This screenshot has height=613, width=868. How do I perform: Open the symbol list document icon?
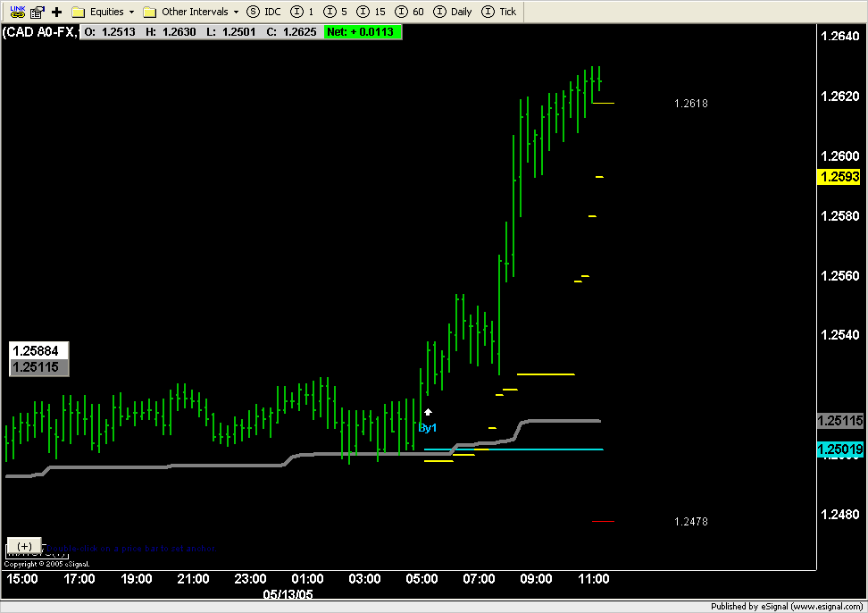click(x=38, y=12)
